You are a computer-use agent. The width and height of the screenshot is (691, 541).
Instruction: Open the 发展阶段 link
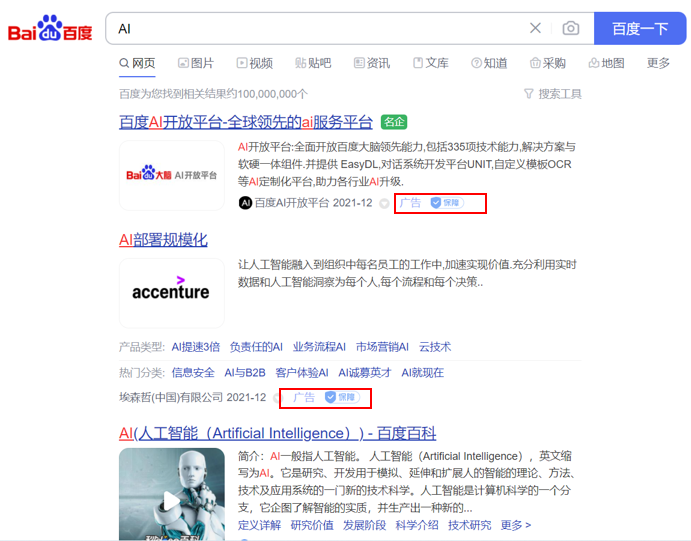tap(364, 525)
